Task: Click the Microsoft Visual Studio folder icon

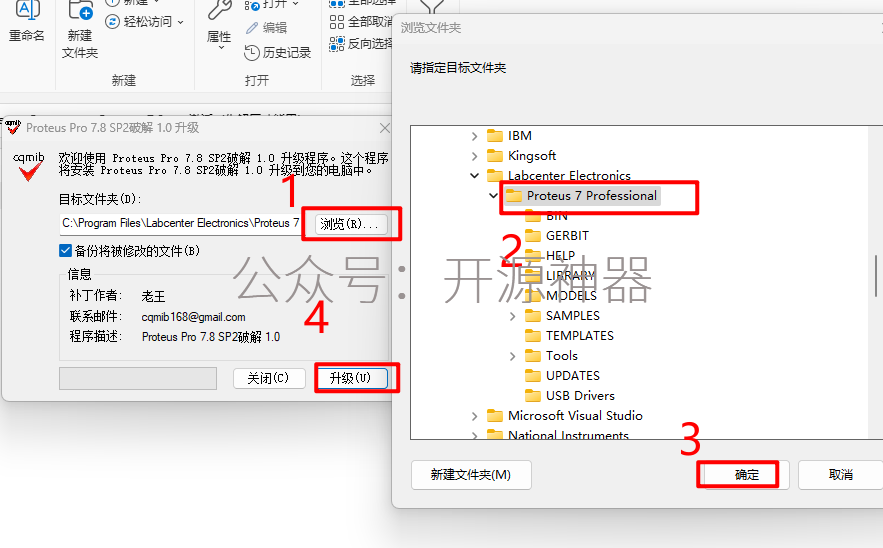Action: (494, 416)
